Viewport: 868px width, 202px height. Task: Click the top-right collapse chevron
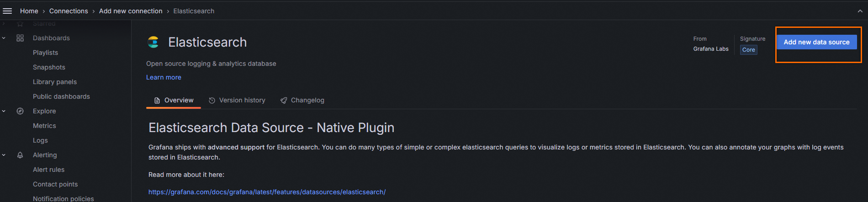point(860,11)
